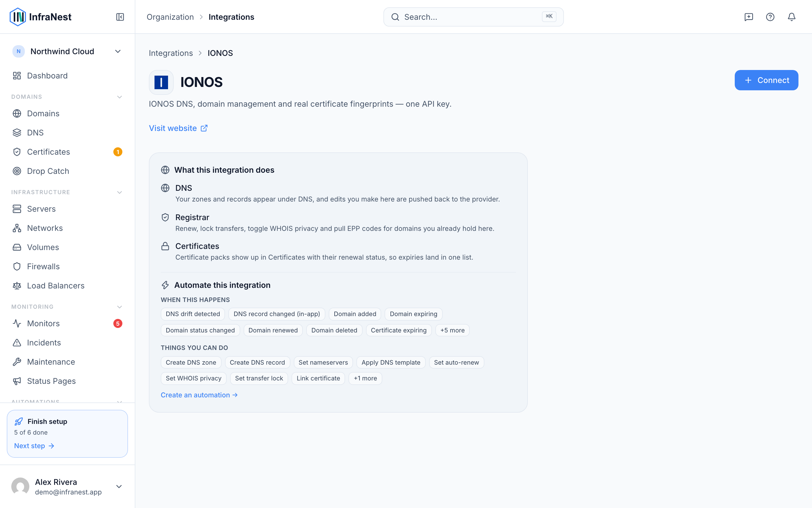Click the Drop Catch target icon
812x508 pixels.
17,171
